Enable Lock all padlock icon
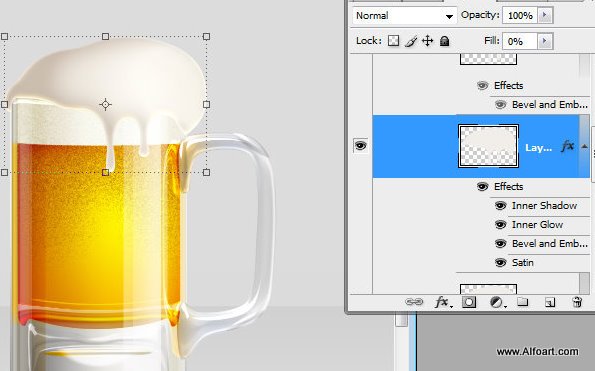The image size is (595, 371). tap(444, 41)
